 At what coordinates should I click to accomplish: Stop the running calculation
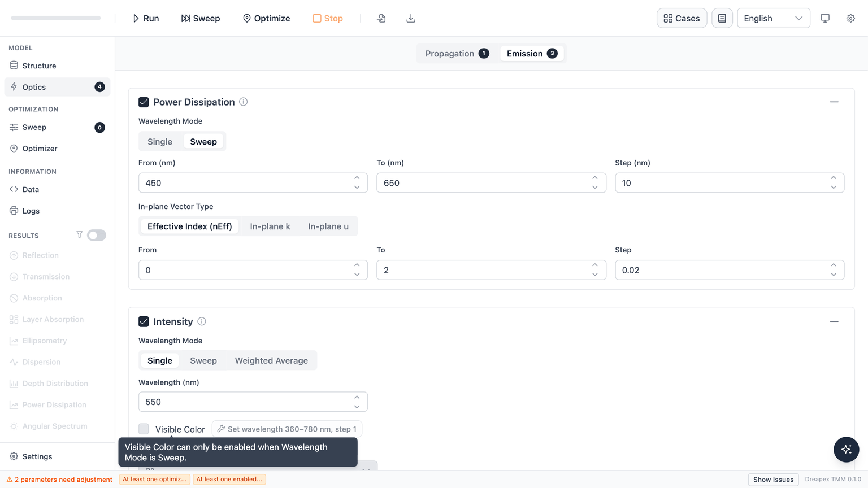(328, 18)
